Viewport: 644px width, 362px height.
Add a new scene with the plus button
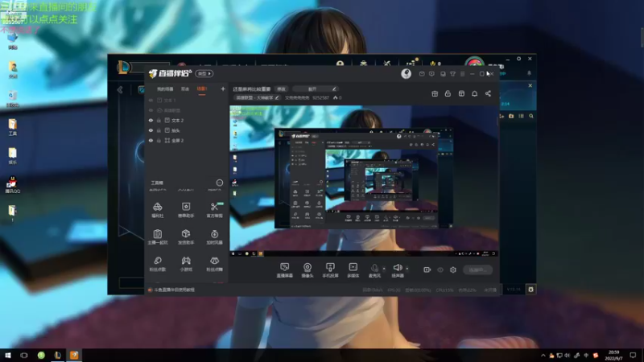(223, 88)
